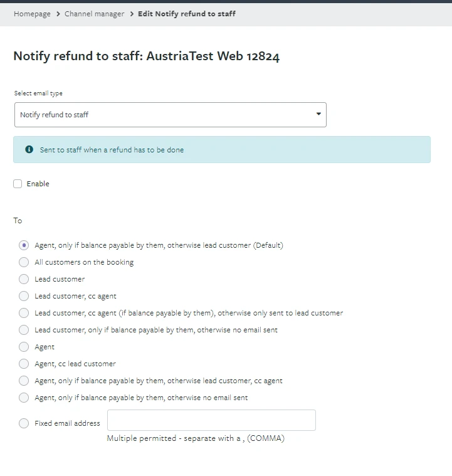The height and width of the screenshot is (476, 452).
Task: Click the blue refund information banner
Action: (x=251, y=150)
